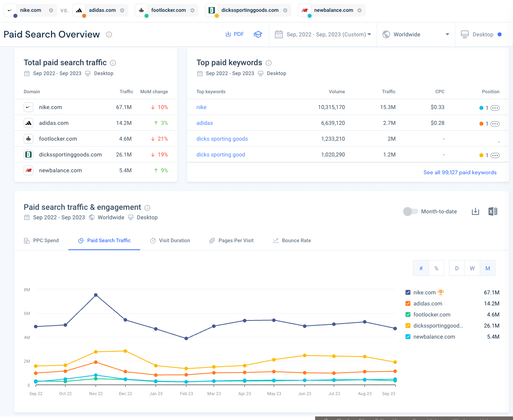This screenshot has height=420, width=513.
Task: Click newbalance.com row in traffic table
Action: coord(96,170)
